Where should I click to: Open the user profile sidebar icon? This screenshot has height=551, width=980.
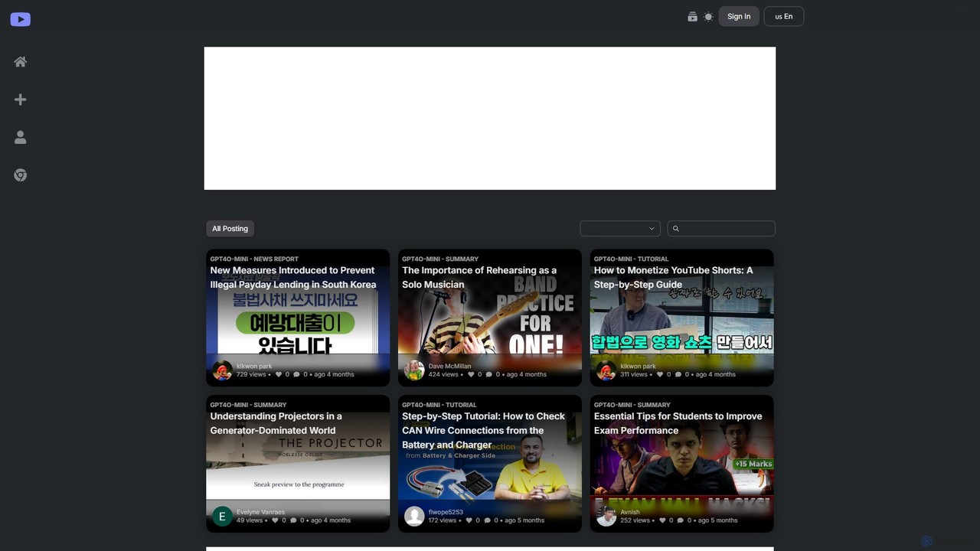click(x=21, y=137)
